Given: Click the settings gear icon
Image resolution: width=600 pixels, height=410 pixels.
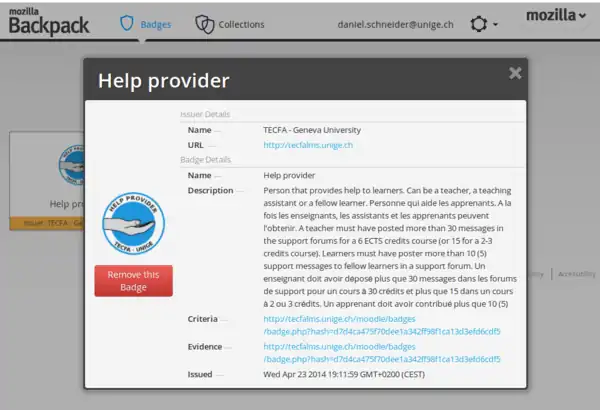Looking at the screenshot, I should (x=479, y=23).
